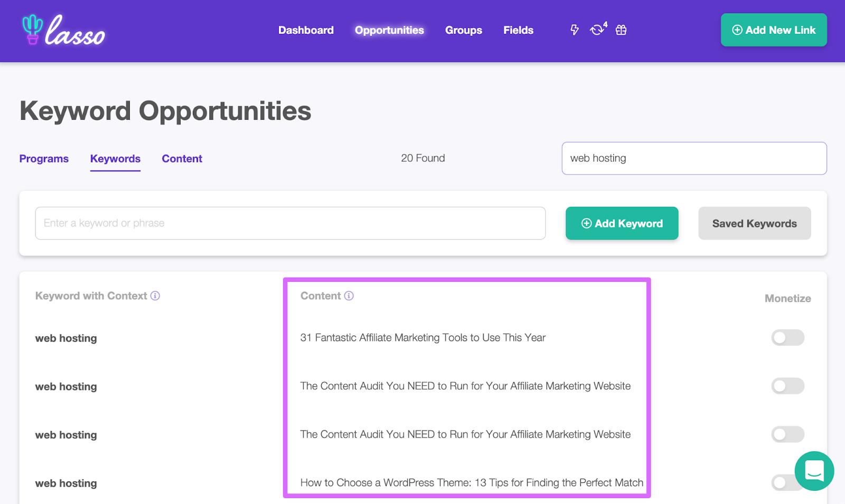This screenshot has width=845, height=504.
Task: Click web hosting keyword in first row
Action: pyautogui.click(x=66, y=338)
